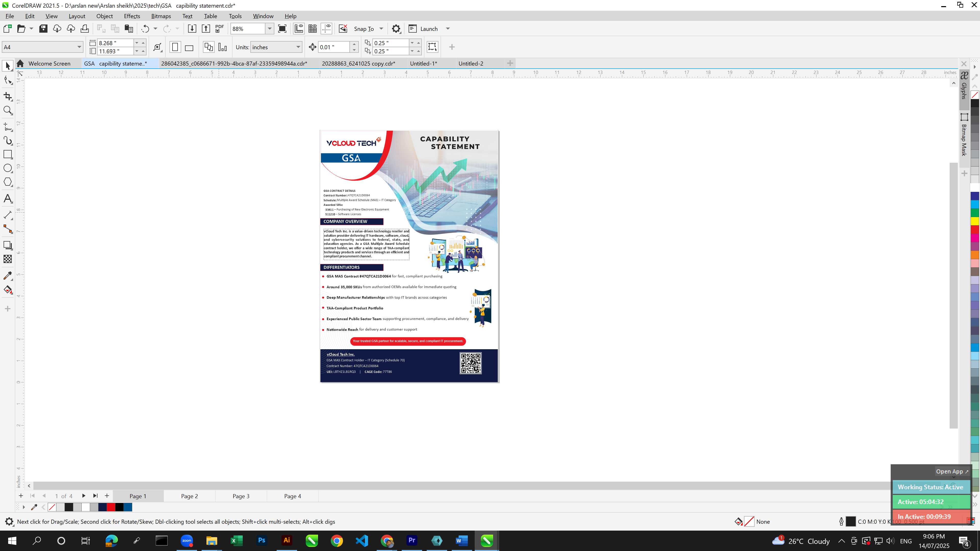Select the Zoom tool in toolbox
Image resolution: width=980 pixels, height=551 pixels.
click(x=8, y=110)
